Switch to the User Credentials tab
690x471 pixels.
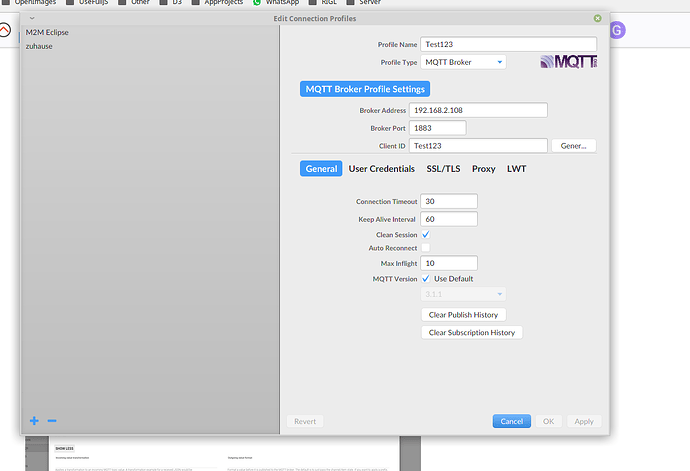point(382,169)
